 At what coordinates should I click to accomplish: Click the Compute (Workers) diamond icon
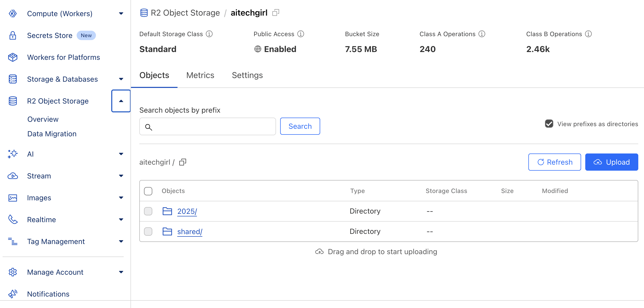(x=12, y=14)
